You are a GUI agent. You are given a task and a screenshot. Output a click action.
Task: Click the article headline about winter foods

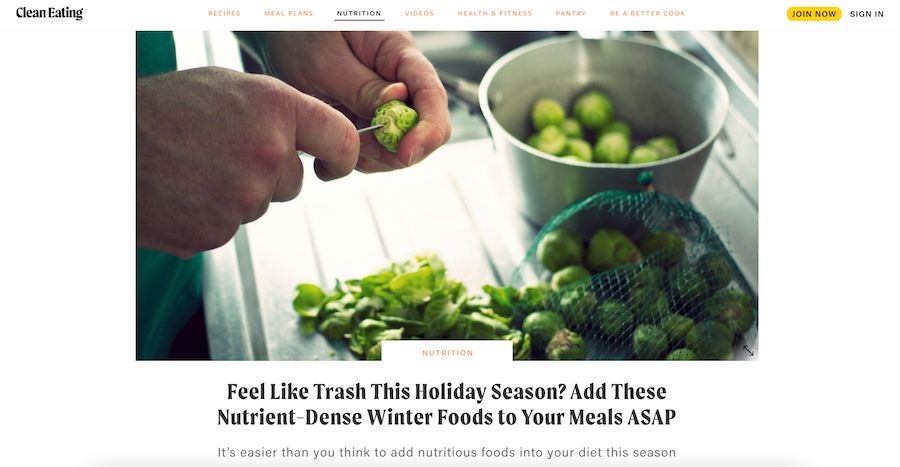pyautogui.click(x=447, y=404)
